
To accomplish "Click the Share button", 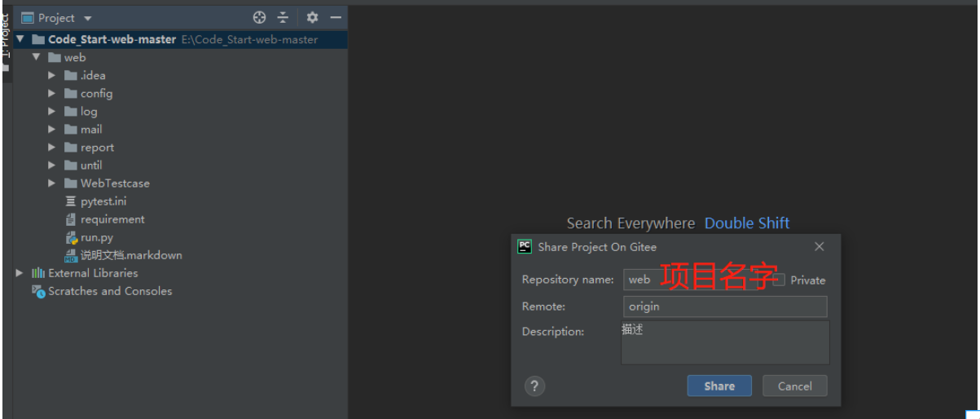I will pos(719,386).
